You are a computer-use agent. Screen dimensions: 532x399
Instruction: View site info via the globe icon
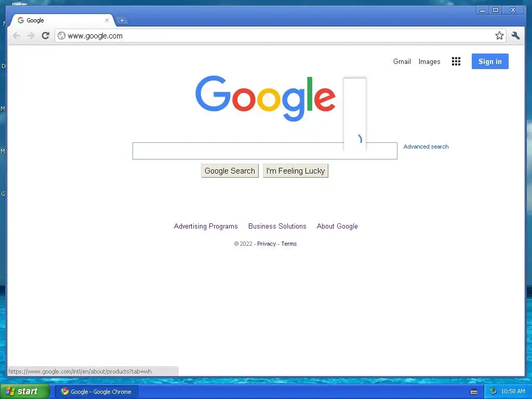point(61,36)
